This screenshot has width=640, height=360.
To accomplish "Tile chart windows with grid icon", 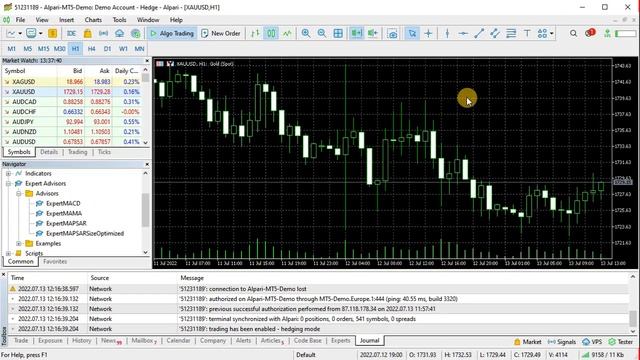I will point(338,33).
